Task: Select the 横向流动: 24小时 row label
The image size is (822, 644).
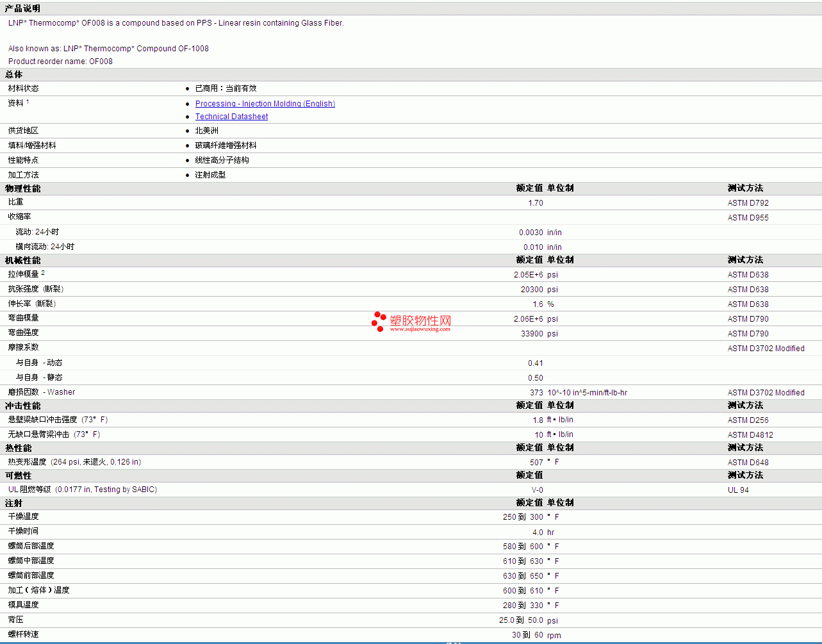Action: click(x=45, y=247)
